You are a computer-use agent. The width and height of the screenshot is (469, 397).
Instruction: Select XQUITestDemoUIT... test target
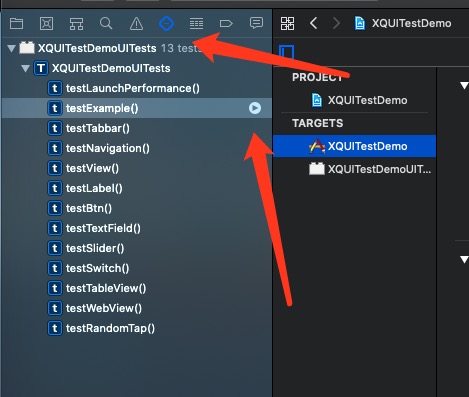tap(379, 169)
